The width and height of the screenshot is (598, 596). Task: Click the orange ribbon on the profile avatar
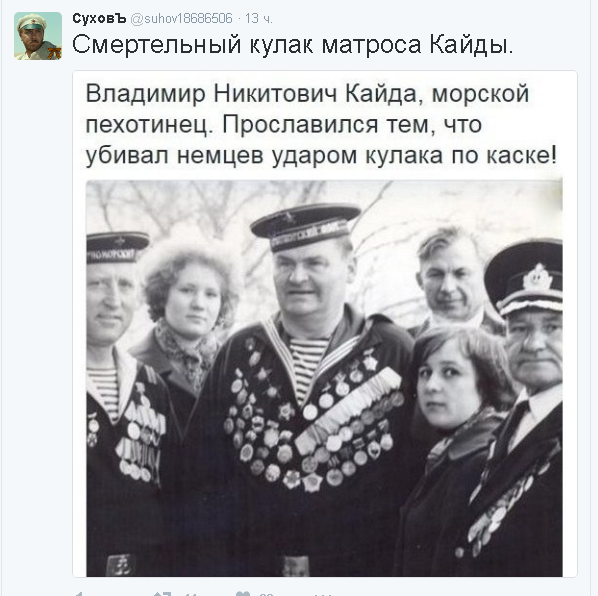click(55, 53)
